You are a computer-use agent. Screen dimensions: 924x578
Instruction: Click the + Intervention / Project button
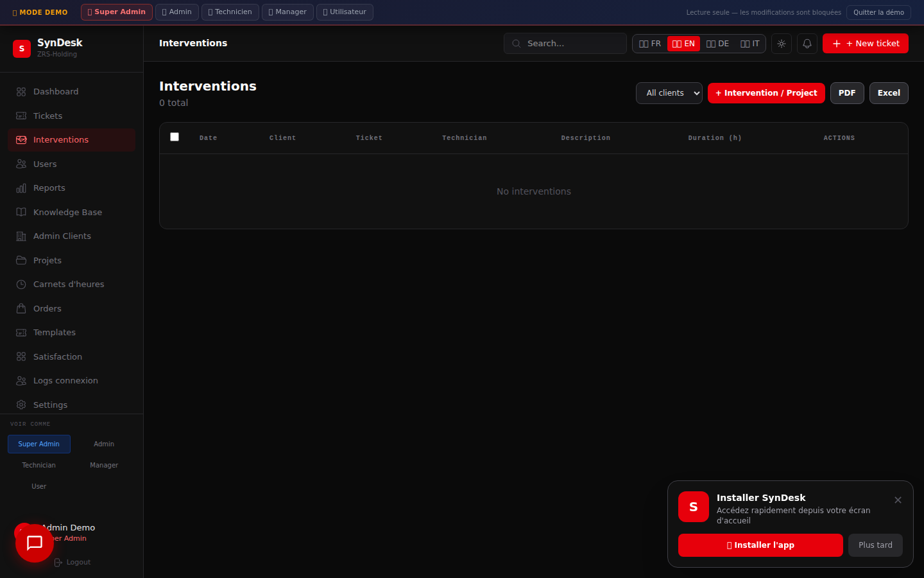coord(766,93)
